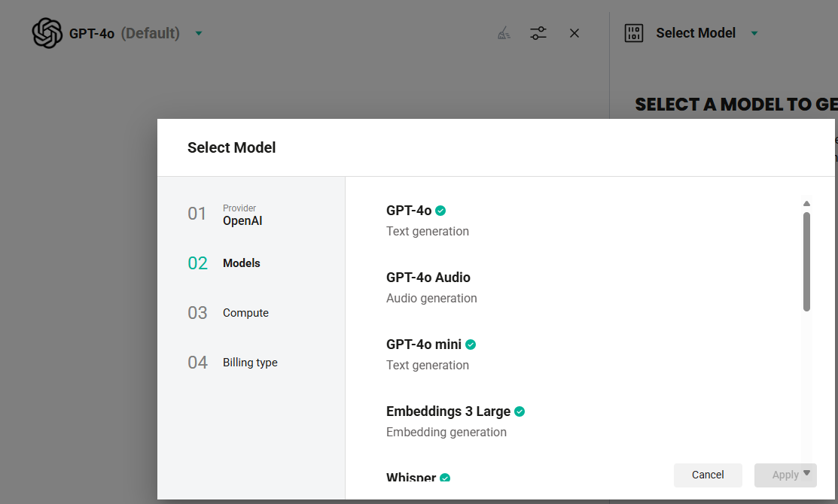Screen dimensions: 838x504
Task: Click the verified badge next to GPT-4o
Action: tap(440, 211)
